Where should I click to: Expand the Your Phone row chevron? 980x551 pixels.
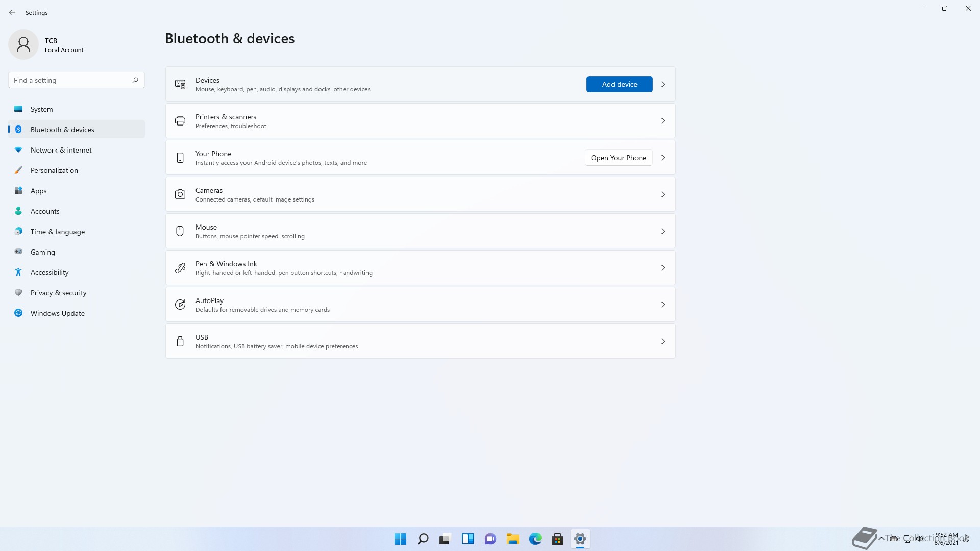pos(663,158)
